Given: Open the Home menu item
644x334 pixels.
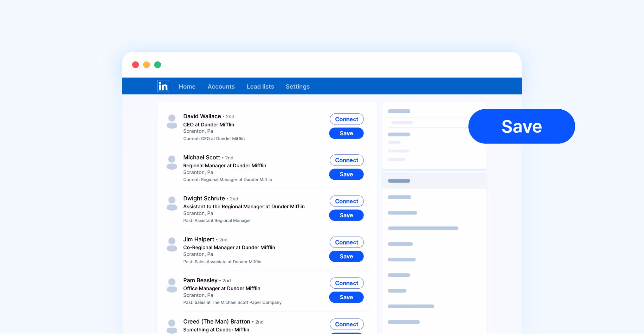Looking at the screenshot, I should [187, 87].
